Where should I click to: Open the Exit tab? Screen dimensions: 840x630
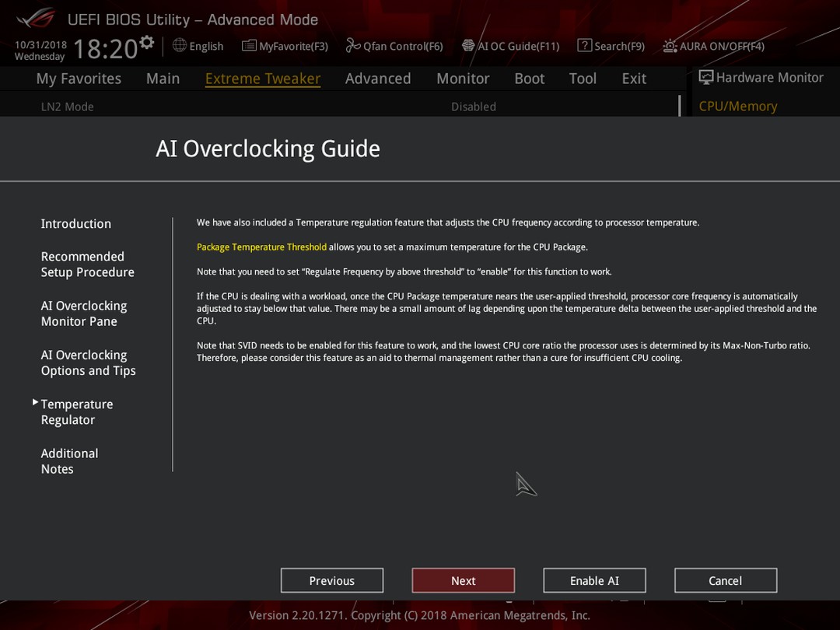[x=634, y=79]
